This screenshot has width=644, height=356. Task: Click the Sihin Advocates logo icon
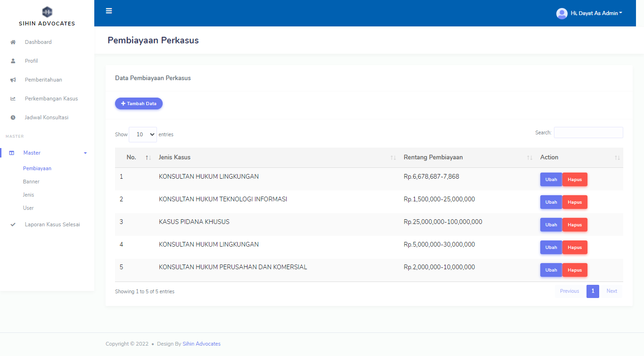[47, 11]
